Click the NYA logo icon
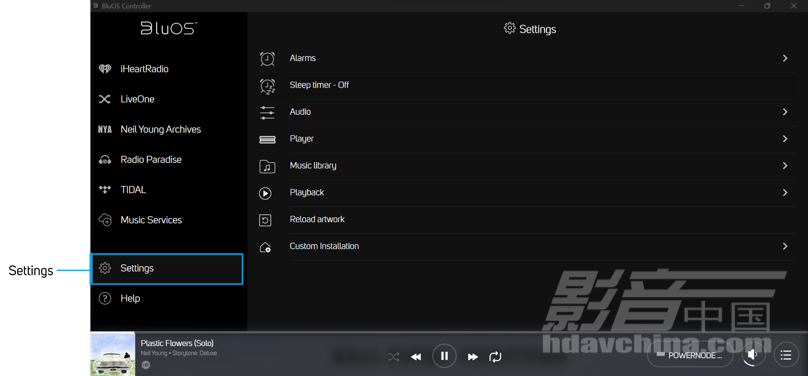The width and height of the screenshot is (808, 376). [105, 130]
